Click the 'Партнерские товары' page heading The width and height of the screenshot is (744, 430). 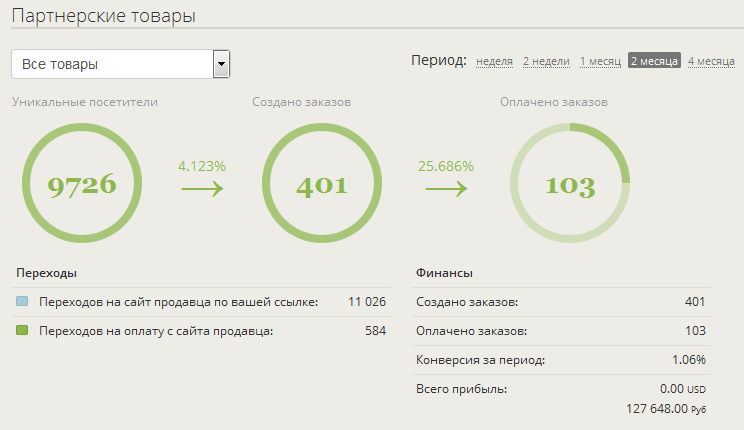coord(103,15)
